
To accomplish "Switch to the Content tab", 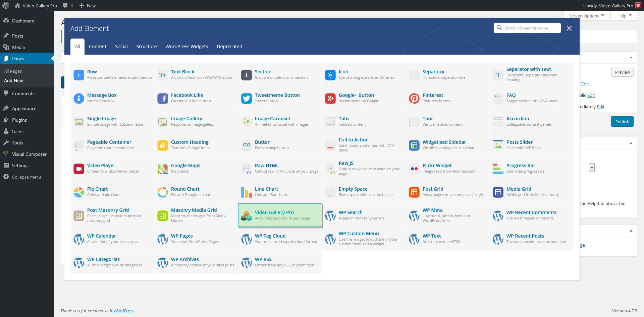I will (x=98, y=47).
